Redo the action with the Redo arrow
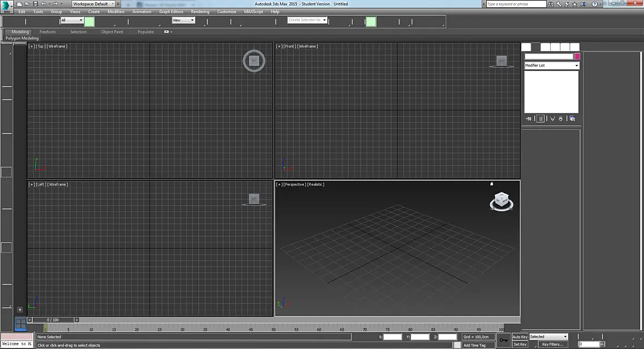This screenshot has height=349, width=644. click(56, 4)
